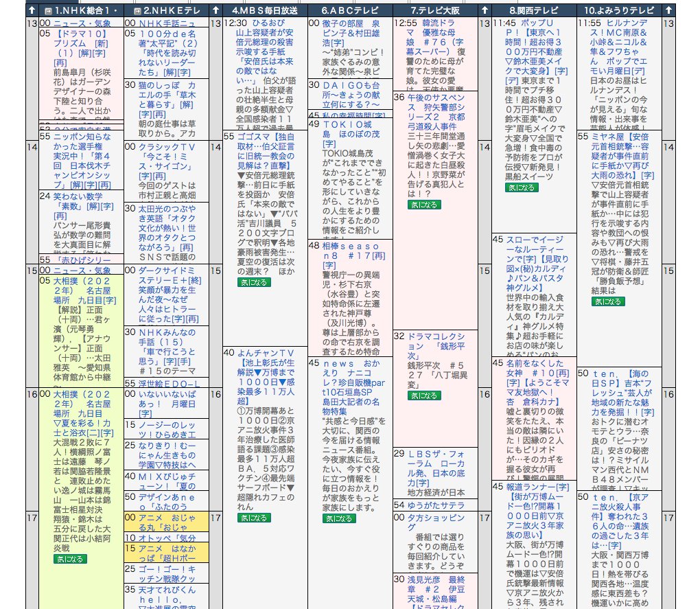Open いないいないばあっ! 月曜日 link

[167, 404]
